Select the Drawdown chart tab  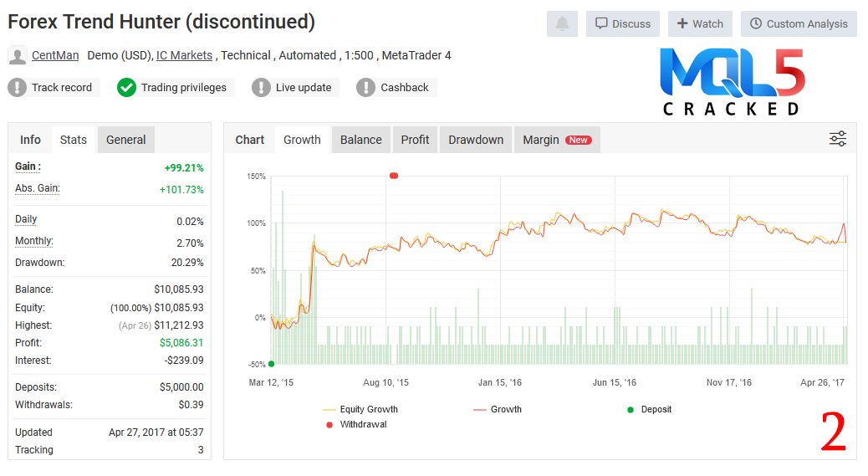476,140
